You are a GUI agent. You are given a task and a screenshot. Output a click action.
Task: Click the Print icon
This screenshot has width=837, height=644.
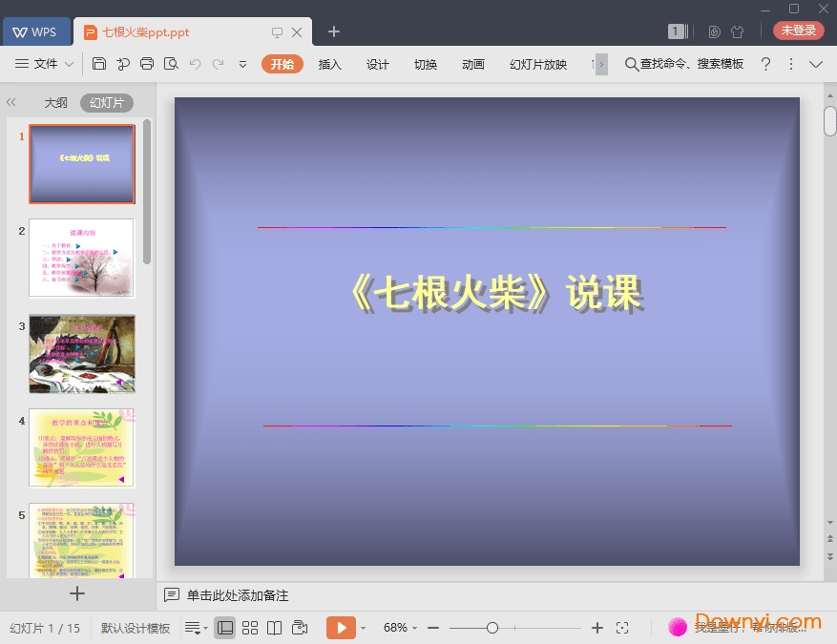click(x=146, y=64)
